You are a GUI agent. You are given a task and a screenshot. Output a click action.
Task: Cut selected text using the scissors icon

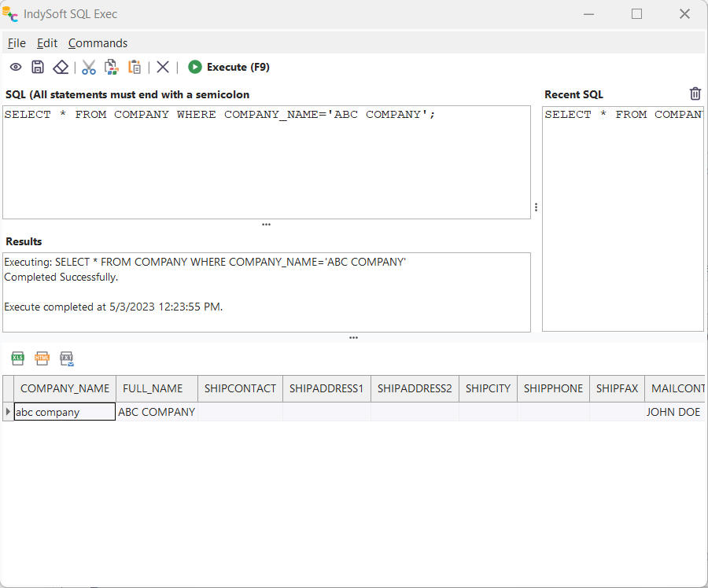point(89,68)
